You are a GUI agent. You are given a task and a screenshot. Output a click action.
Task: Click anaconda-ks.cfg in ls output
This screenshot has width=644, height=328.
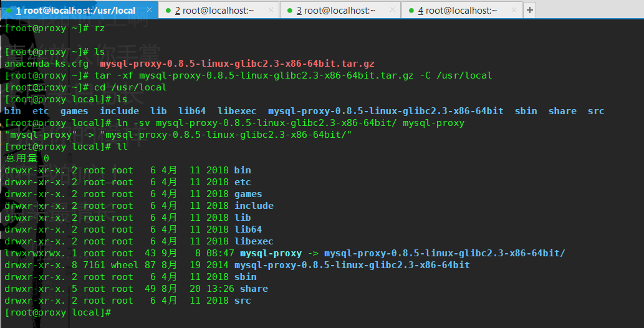coord(46,64)
